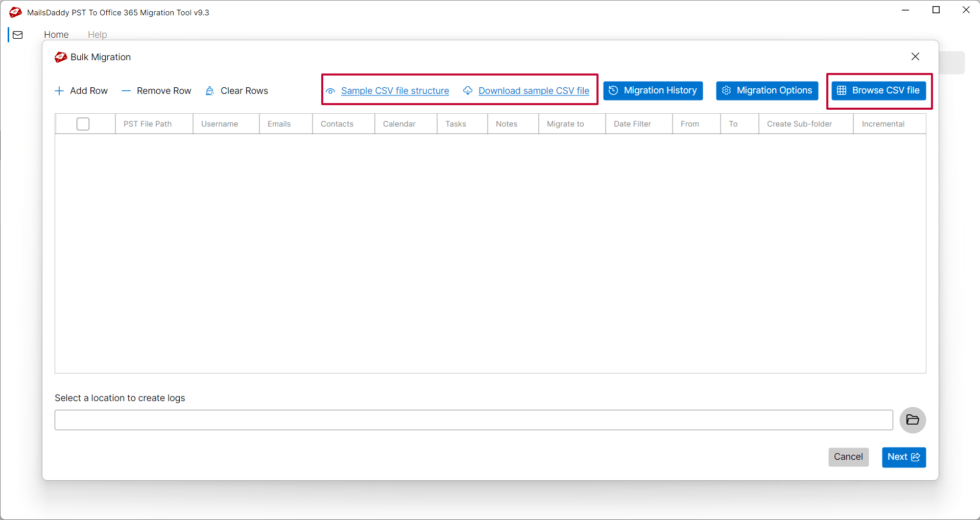
Task: Click the Remove Row minus icon
Action: 126,91
